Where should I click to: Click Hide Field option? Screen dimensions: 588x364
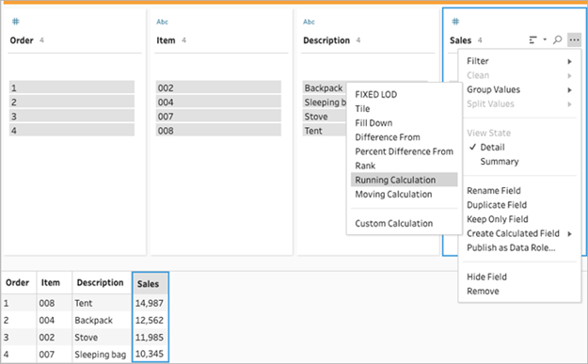(486, 277)
